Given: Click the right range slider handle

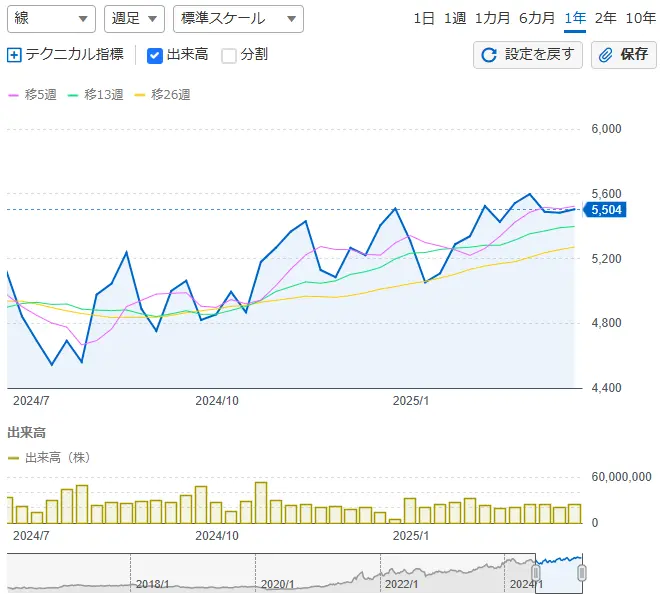Looking at the screenshot, I should point(582,573).
